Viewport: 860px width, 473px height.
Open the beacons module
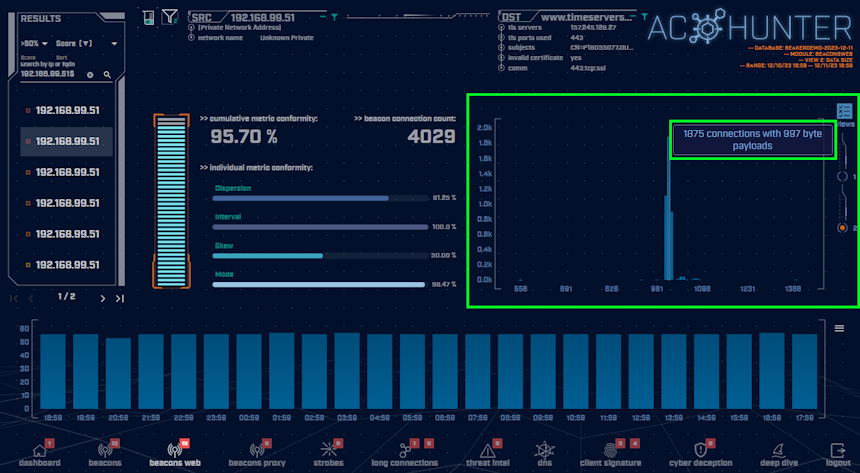pos(105,455)
